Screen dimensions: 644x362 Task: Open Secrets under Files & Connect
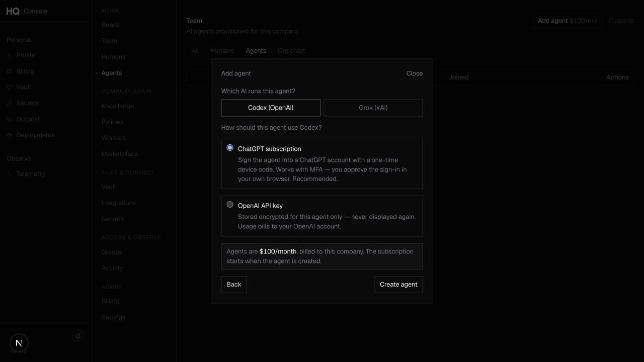[x=112, y=219]
